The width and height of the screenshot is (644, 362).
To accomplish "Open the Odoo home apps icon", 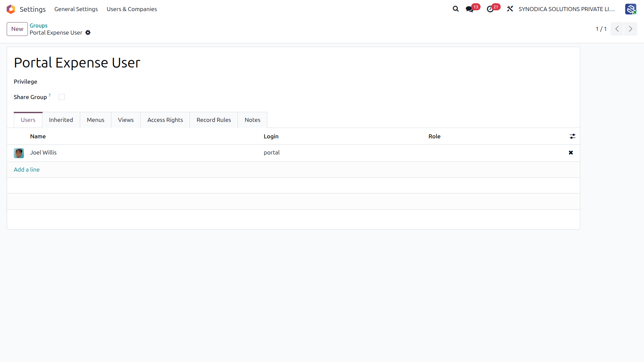I will [x=11, y=9].
